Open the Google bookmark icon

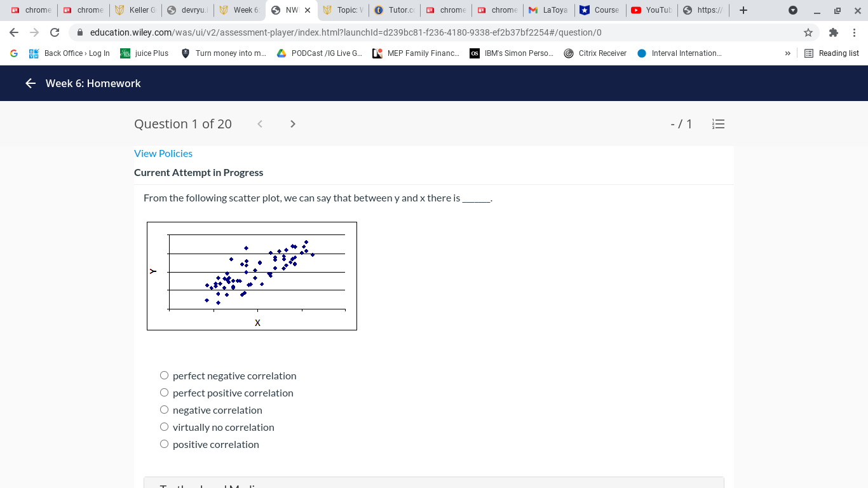14,53
